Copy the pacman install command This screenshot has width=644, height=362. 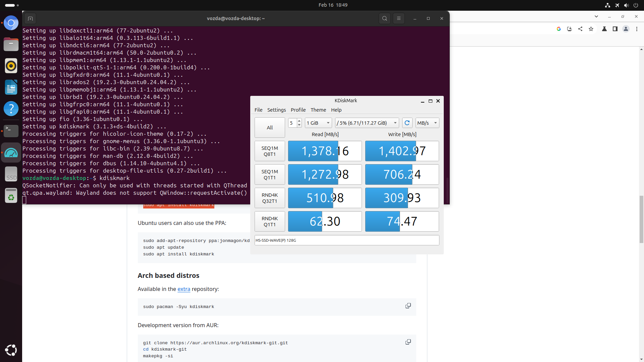(x=408, y=306)
